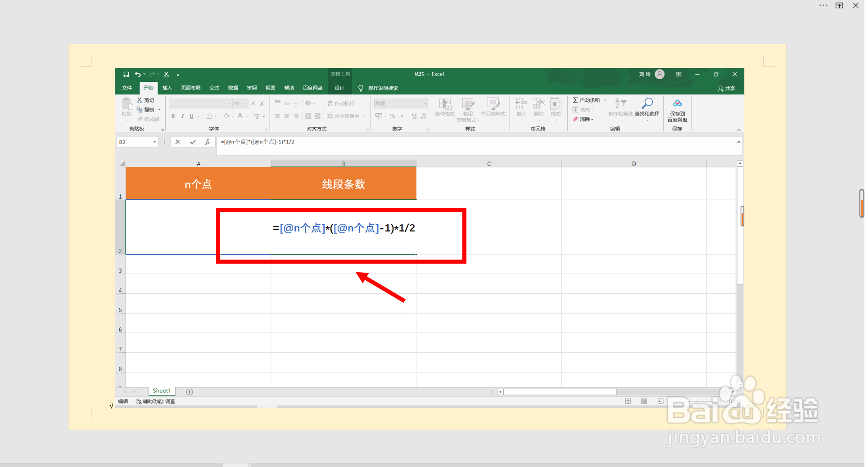
Task: Click the accounting number format icon
Action: (378, 116)
